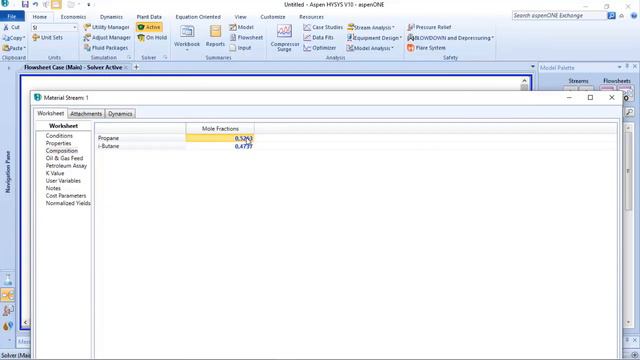
Task: Open Unit Sets
Action: pyautogui.click(x=48, y=38)
